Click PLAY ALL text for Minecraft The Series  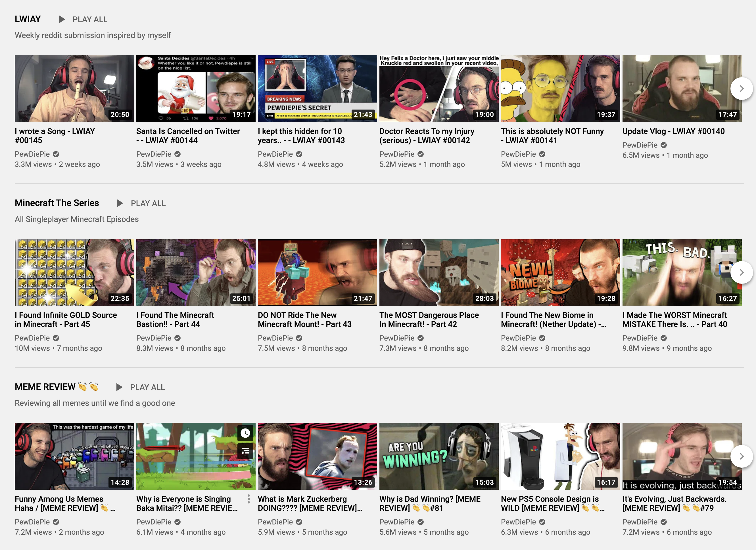pos(148,203)
